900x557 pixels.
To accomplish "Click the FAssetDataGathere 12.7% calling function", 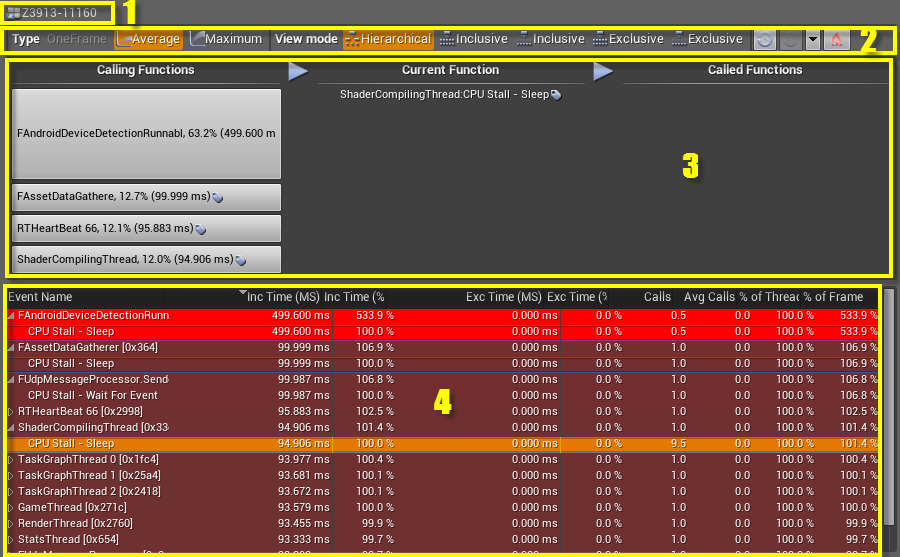I will coord(146,197).
